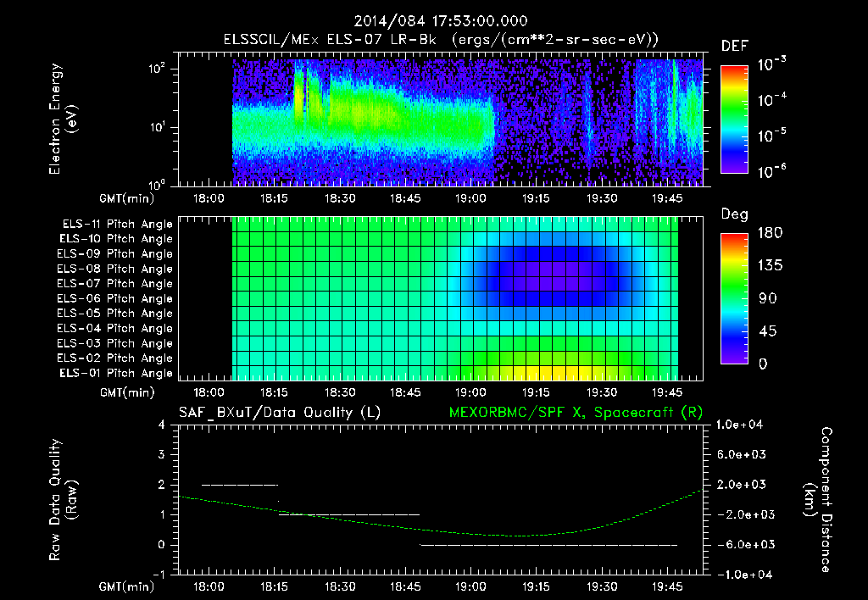Viewport: 868px width, 600px height.
Task: Click the GMT(min) label under the pitch angle panel
Action: [127, 393]
